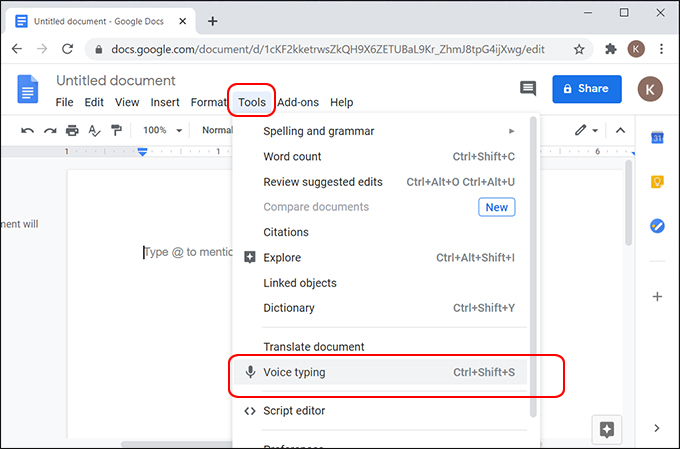Click the blue Share button
Screen dimensions: 680x449
587,89
